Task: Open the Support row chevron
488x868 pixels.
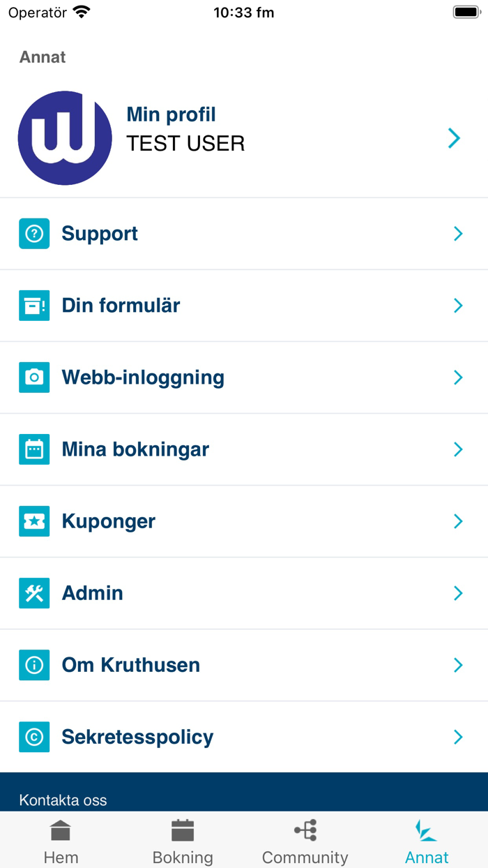Action: tap(458, 234)
